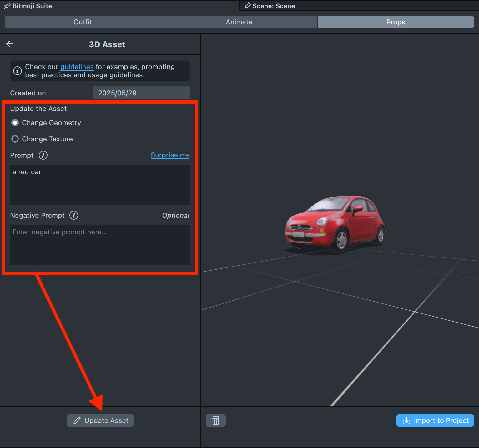Click the Created on date field

pos(141,93)
